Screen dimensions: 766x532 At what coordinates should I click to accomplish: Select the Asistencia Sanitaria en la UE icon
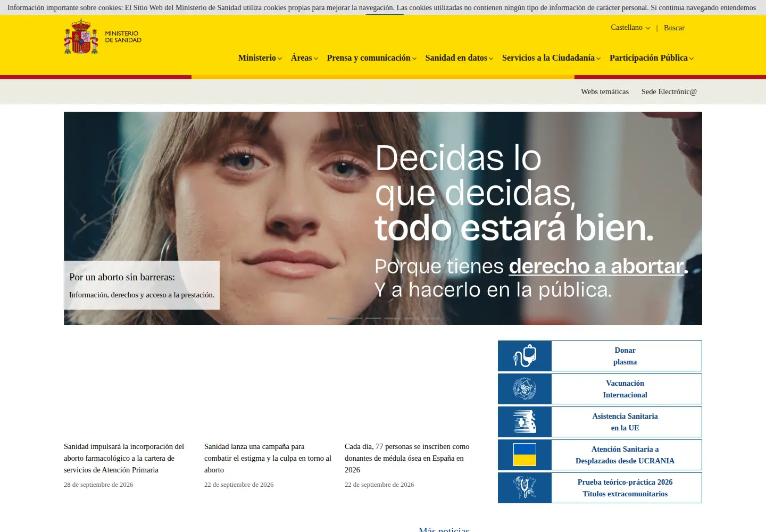(524, 422)
